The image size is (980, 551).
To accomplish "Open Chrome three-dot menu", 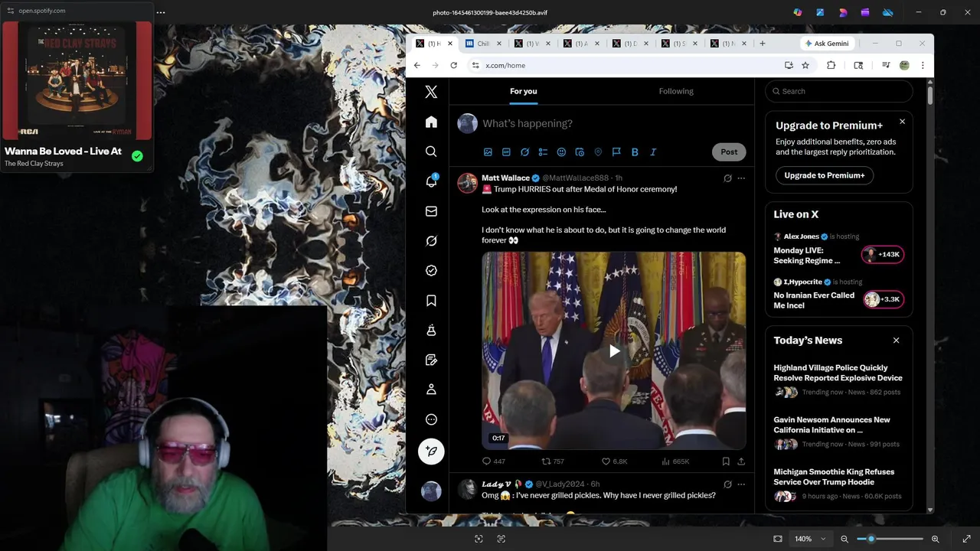I will tap(923, 66).
